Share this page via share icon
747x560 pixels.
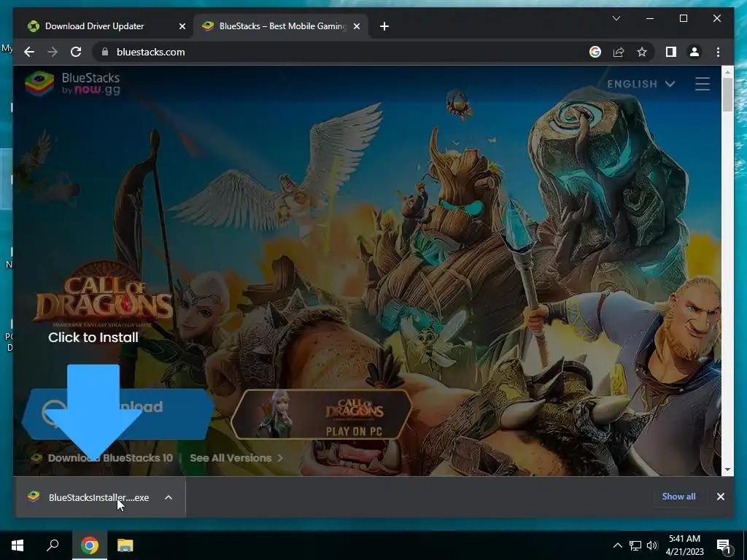pos(619,52)
